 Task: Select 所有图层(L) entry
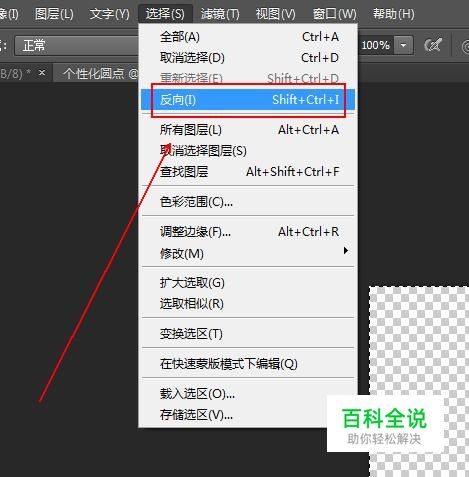click(248, 130)
